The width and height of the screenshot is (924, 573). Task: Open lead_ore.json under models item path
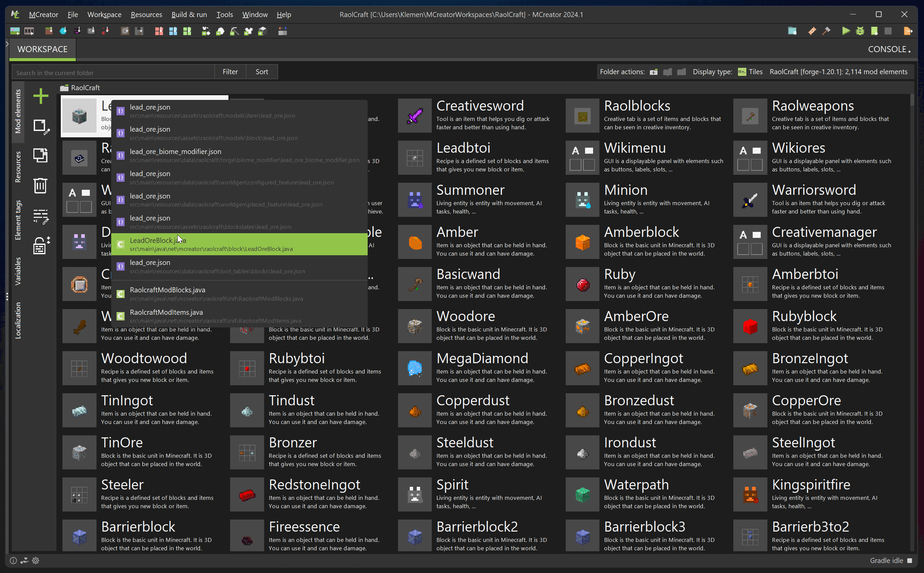pyautogui.click(x=239, y=111)
